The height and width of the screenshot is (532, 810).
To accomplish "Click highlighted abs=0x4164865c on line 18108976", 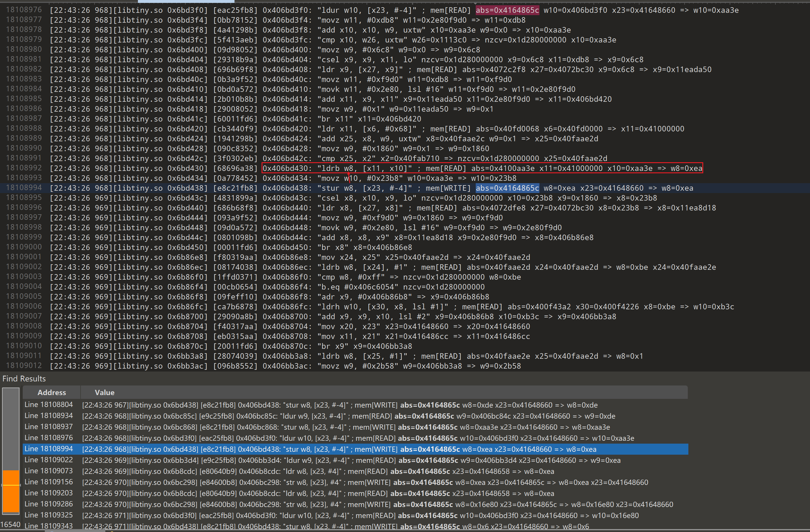I will click(507, 10).
